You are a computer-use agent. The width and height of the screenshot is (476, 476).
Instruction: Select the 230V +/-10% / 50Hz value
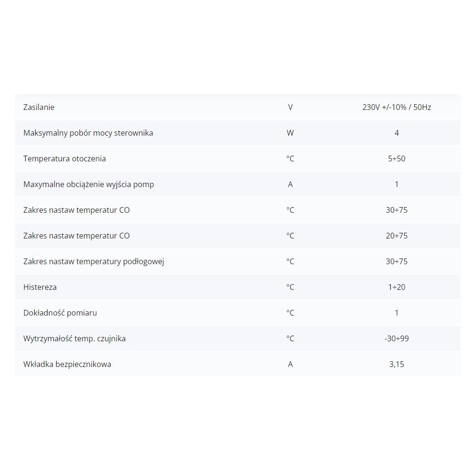pos(397,107)
